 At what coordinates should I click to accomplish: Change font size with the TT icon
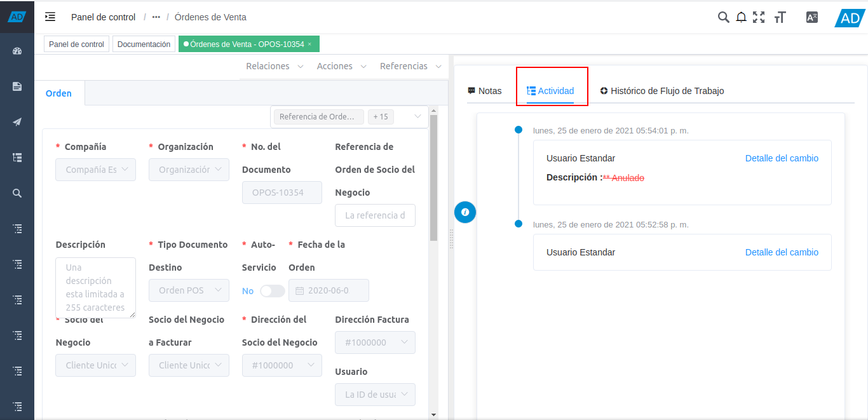(780, 17)
